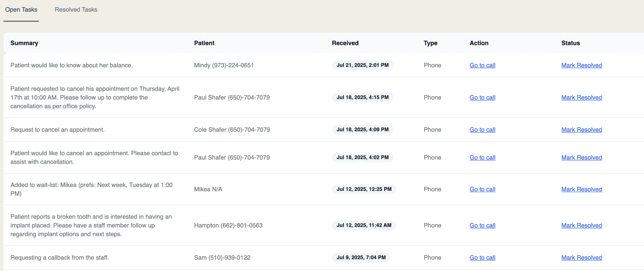
Task: Go to call for Cole Shafer
Action: point(482,130)
